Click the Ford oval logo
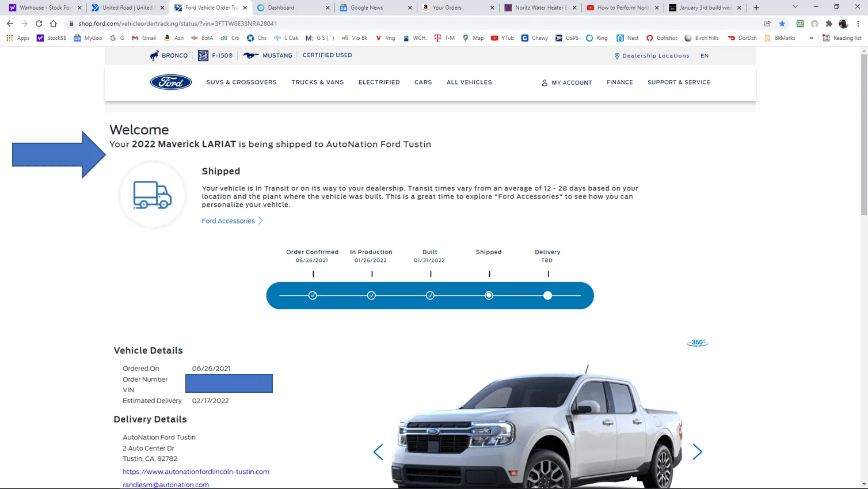Viewport: 868px width, 489px height. click(171, 82)
